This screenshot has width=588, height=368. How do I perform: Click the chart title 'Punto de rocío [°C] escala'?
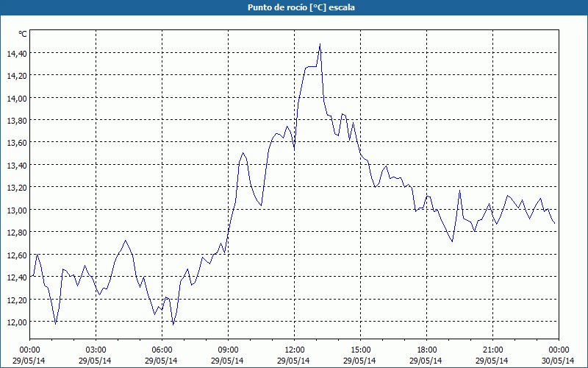tap(301, 7)
